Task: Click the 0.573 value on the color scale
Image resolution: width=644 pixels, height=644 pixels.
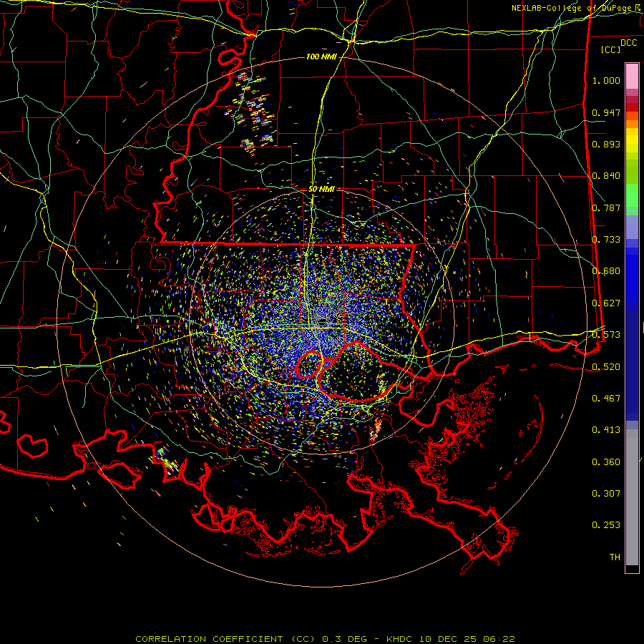Action: point(606,335)
